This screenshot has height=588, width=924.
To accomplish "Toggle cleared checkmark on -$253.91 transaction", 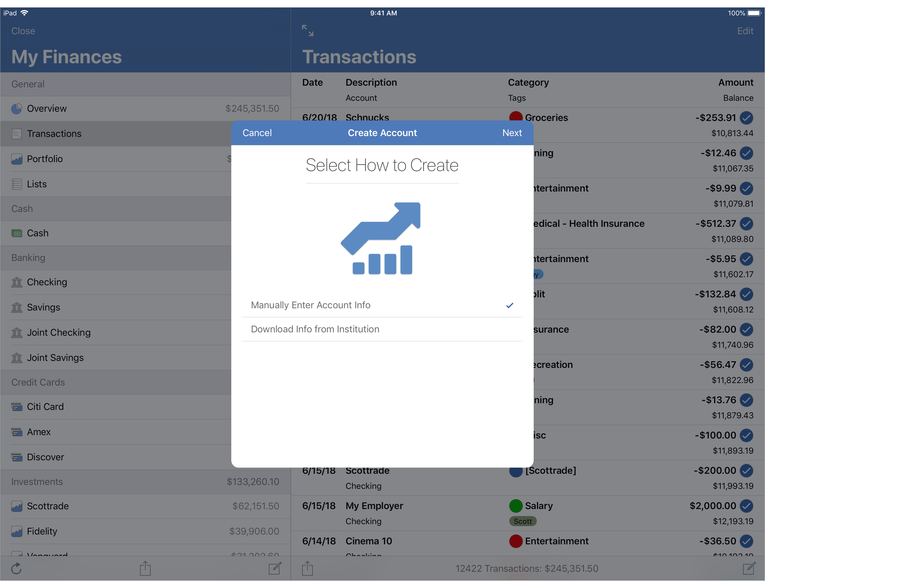I will pyautogui.click(x=746, y=118).
